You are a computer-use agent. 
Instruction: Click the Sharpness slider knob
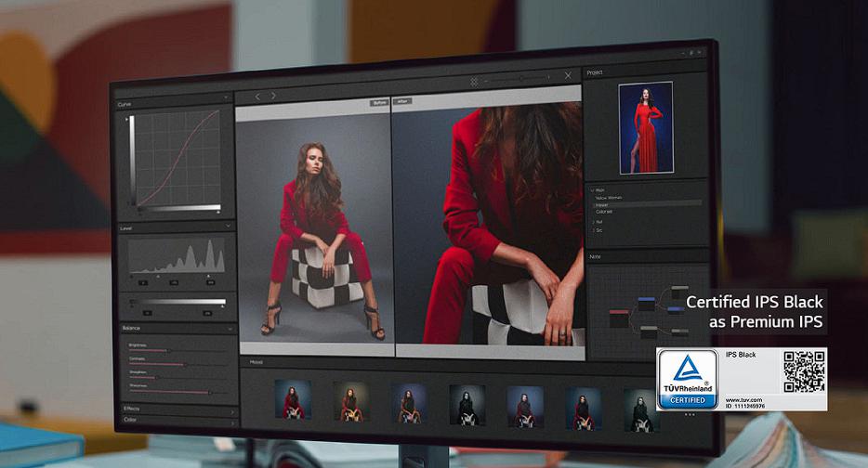coord(209,392)
